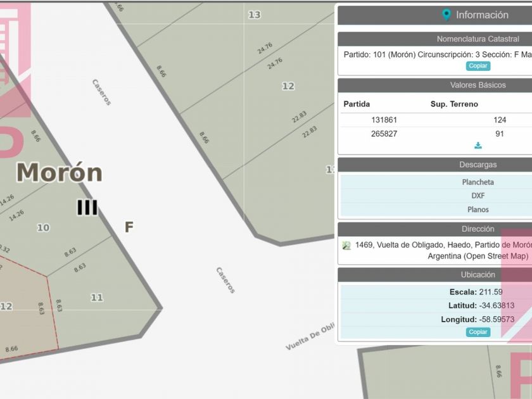Click the 14.26 dimension label nearest parcel 10
532x399 pixels.
[16, 215]
